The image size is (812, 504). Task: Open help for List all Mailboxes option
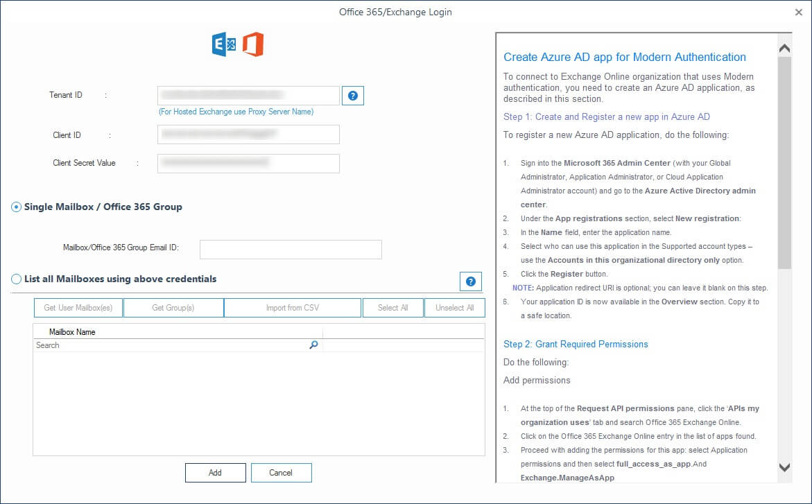tap(471, 281)
